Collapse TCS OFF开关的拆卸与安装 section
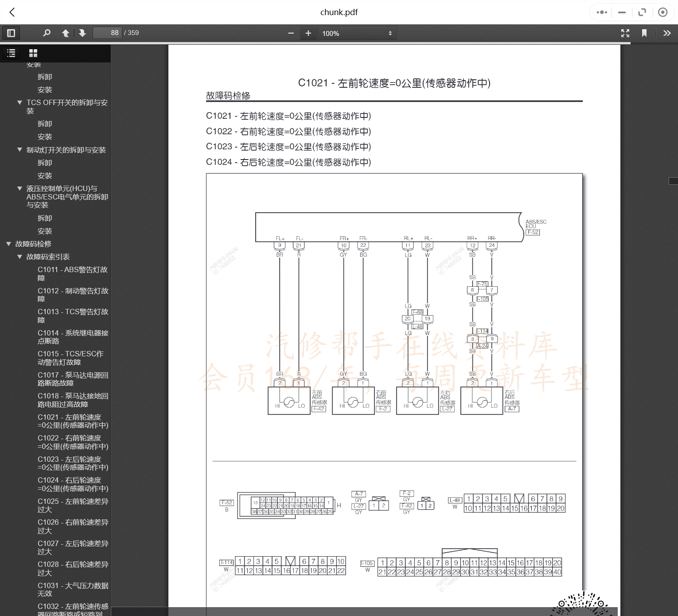 point(19,102)
